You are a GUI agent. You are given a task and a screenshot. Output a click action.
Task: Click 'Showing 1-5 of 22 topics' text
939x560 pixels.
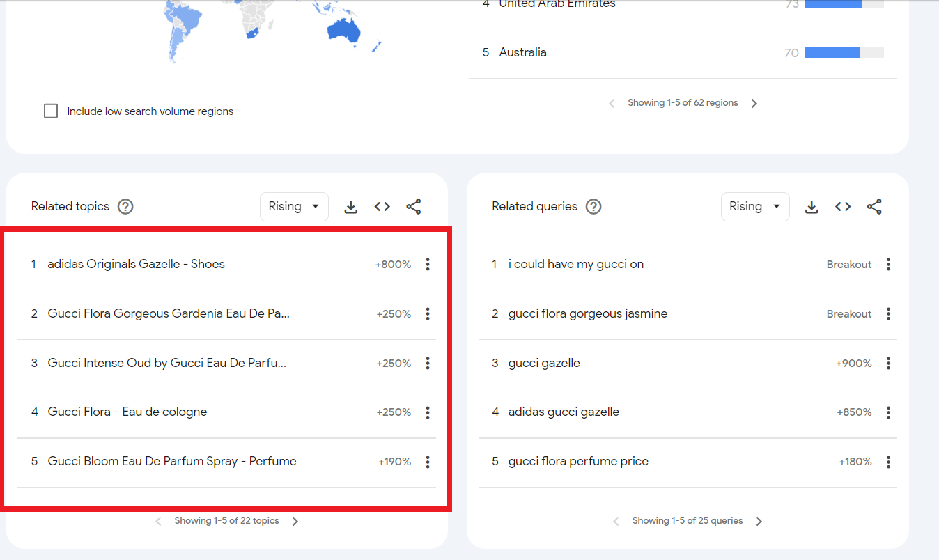226,521
